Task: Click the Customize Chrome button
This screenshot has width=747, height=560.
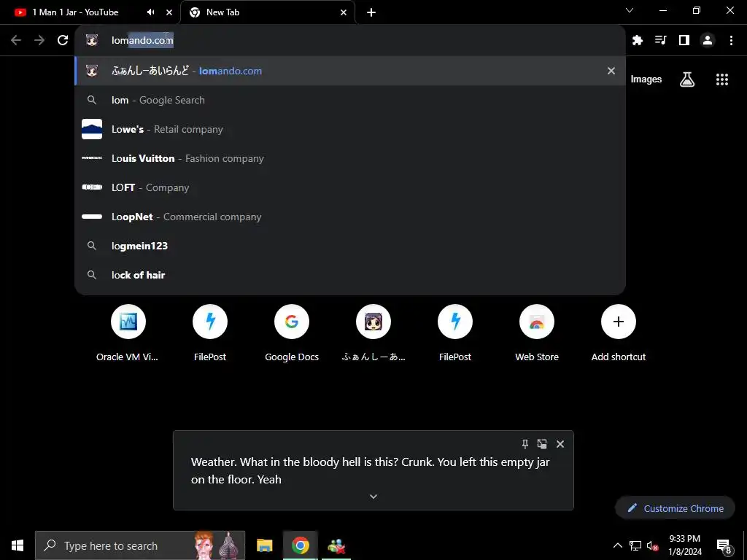Action: click(675, 508)
